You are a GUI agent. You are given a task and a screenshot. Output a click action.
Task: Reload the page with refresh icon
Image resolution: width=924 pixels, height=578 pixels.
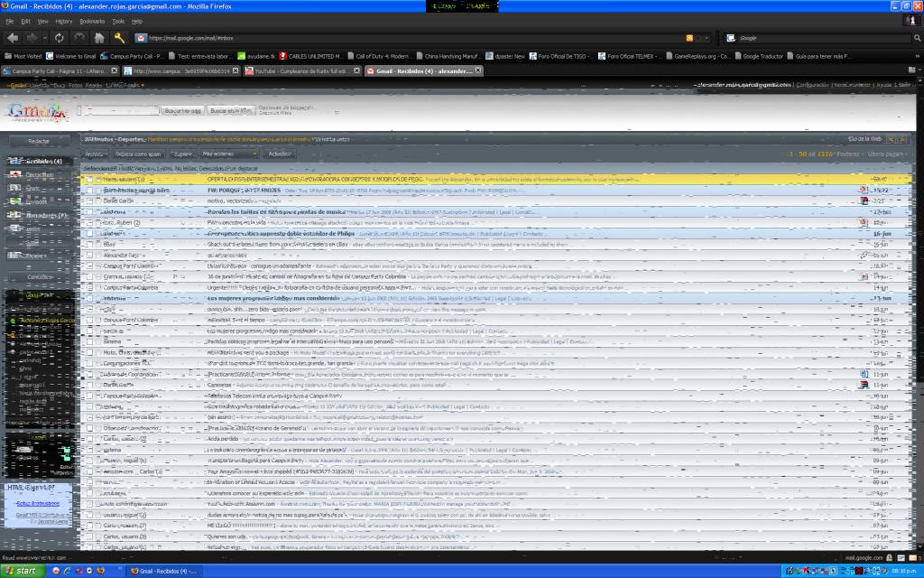59,38
